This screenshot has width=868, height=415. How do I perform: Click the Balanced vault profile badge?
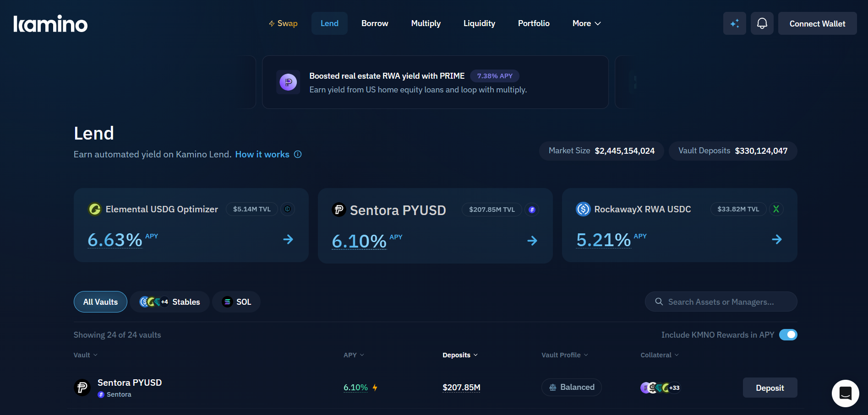click(572, 387)
